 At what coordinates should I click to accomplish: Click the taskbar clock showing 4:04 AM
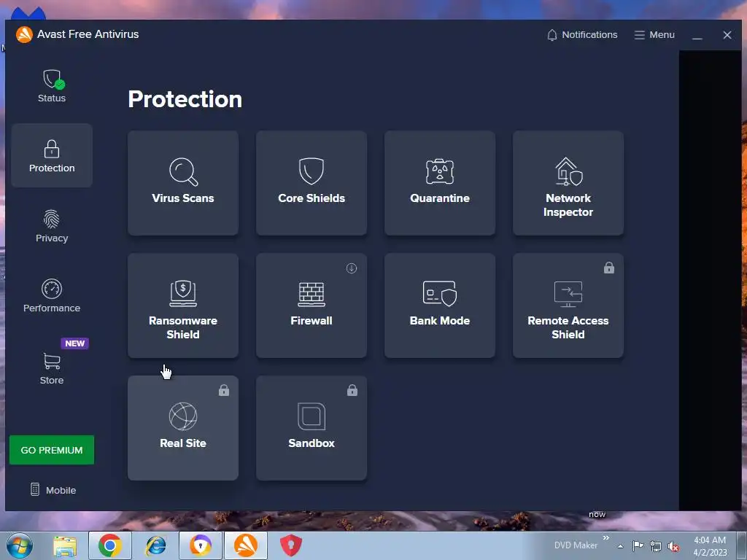[710, 546]
